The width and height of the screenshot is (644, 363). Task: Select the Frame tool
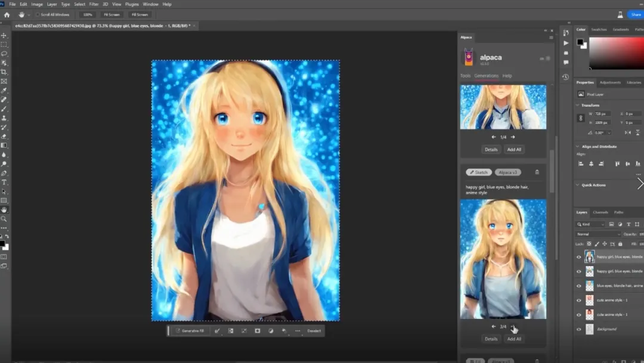tap(4, 81)
